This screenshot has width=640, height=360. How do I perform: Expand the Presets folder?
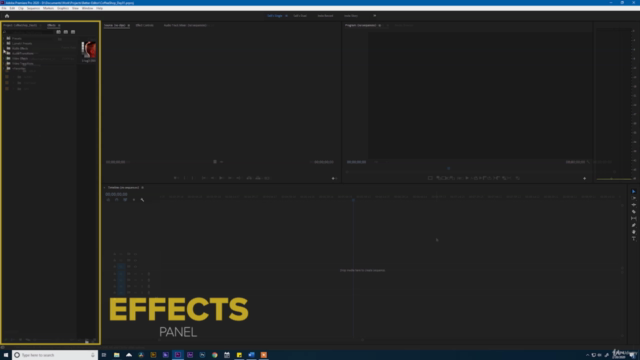4,38
